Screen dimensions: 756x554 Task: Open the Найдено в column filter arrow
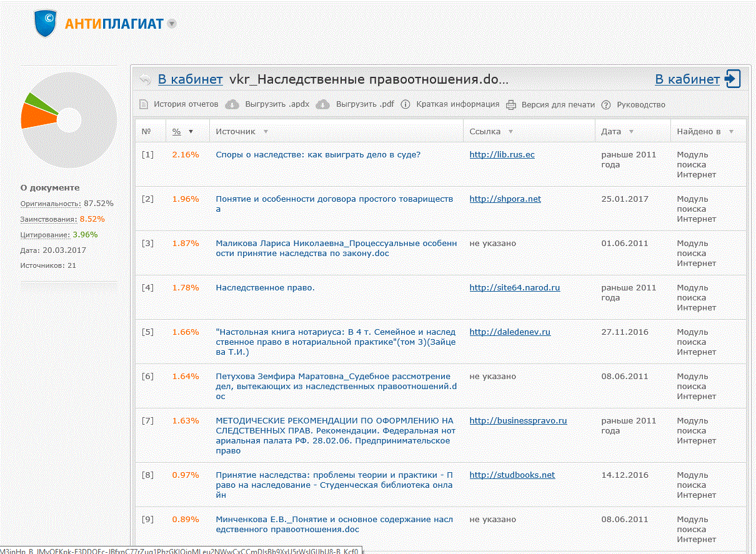pyautogui.click(x=731, y=132)
